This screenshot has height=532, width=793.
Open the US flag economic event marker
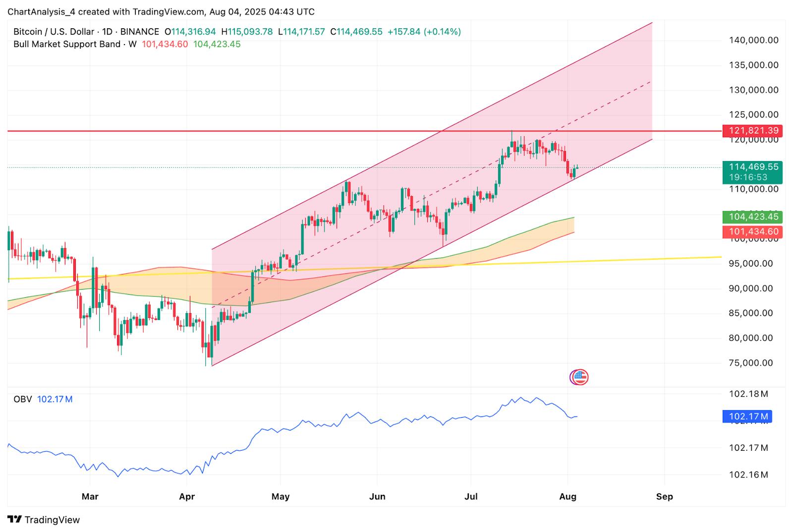[579, 377]
